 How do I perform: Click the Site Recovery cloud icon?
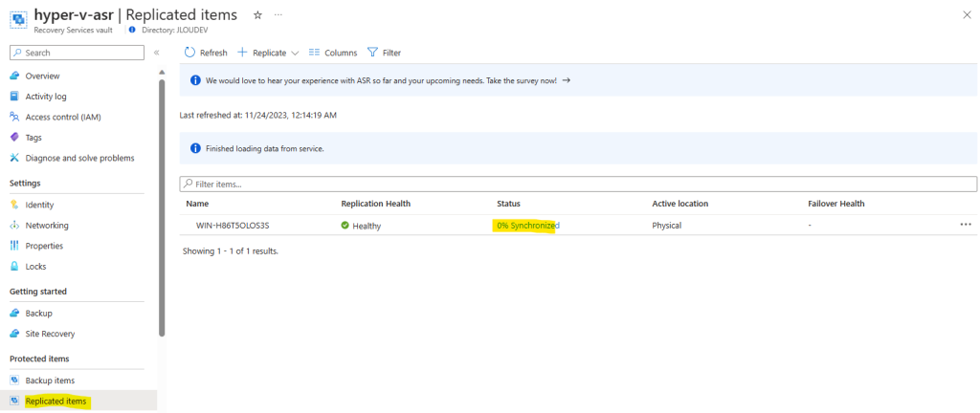pos(15,334)
